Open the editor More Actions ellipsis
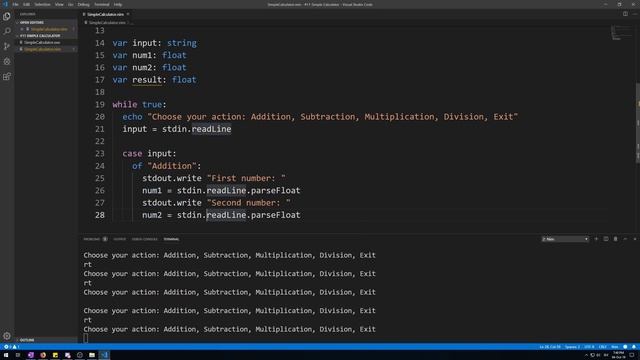 pyautogui.click(x=635, y=14)
